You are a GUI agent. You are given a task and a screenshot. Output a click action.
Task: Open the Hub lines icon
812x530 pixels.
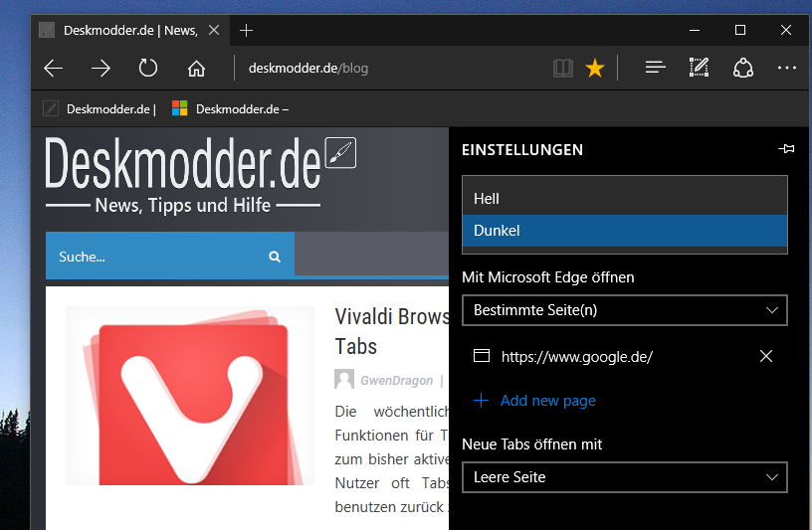click(x=655, y=68)
